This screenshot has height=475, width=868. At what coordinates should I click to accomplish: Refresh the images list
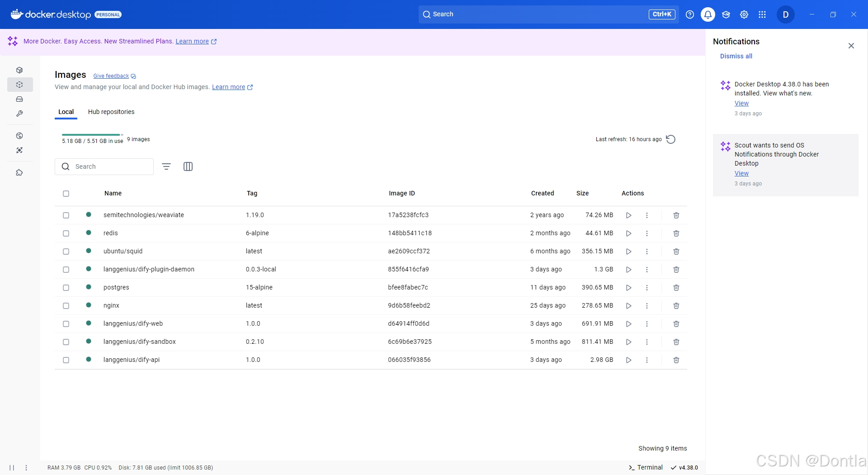[x=671, y=139]
